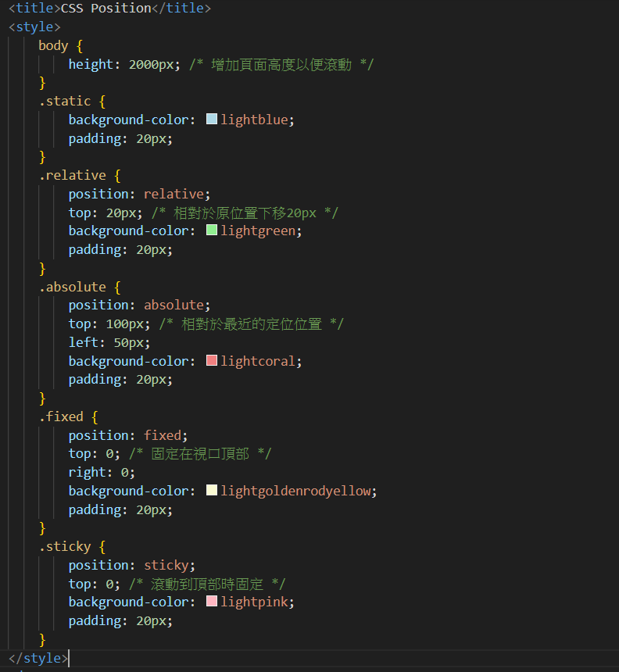Screen dimensions: 619x672
Task: Click the comment '固定在視口頂部'
Action: 200,454
